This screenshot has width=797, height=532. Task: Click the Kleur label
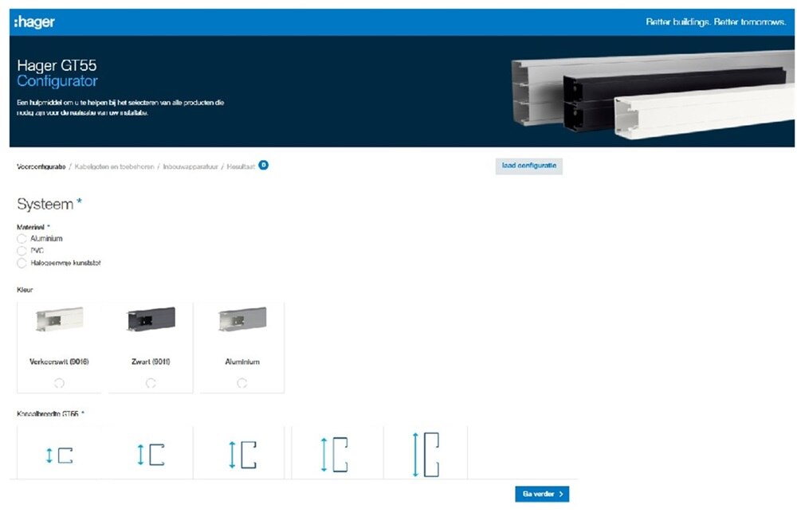point(25,290)
